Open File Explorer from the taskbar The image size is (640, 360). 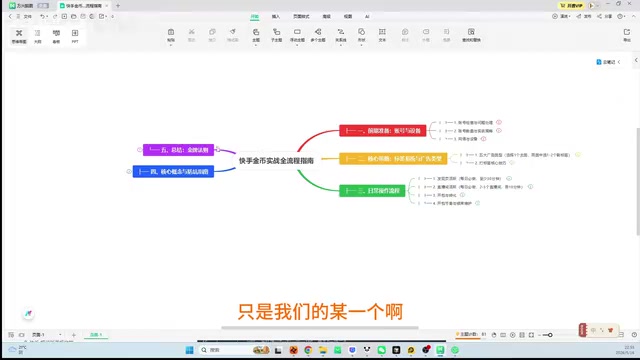coord(323,350)
